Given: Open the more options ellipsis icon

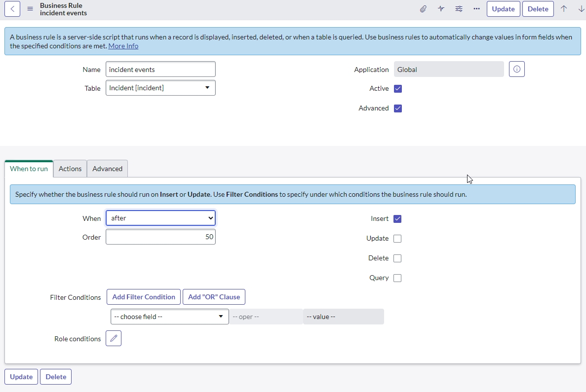Looking at the screenshot, I should click(x=476, y=9).
